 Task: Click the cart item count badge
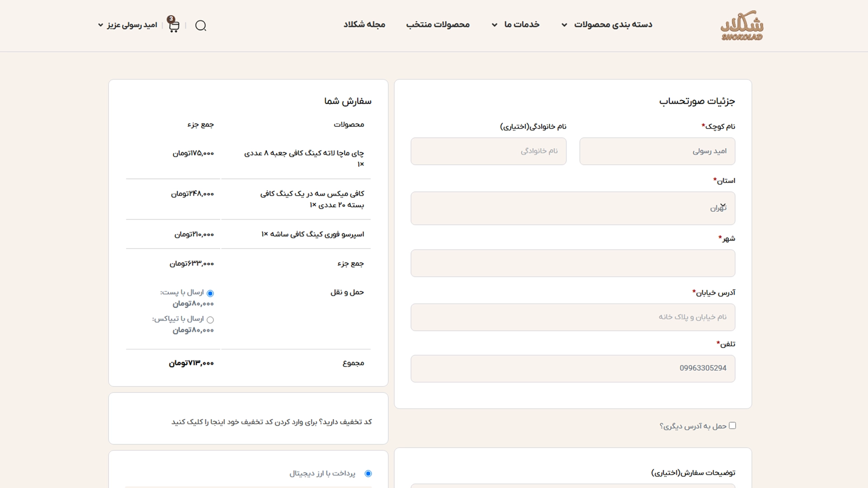(x=171, y=19)
